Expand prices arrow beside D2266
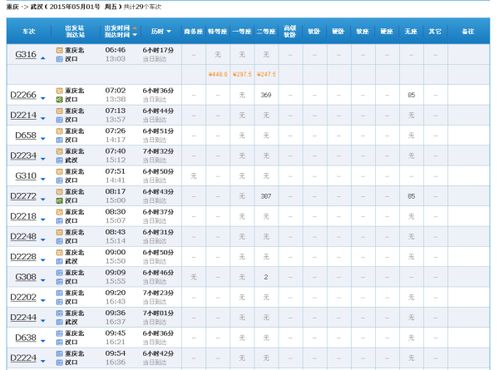The image size is (499, 370). point(43,98)
